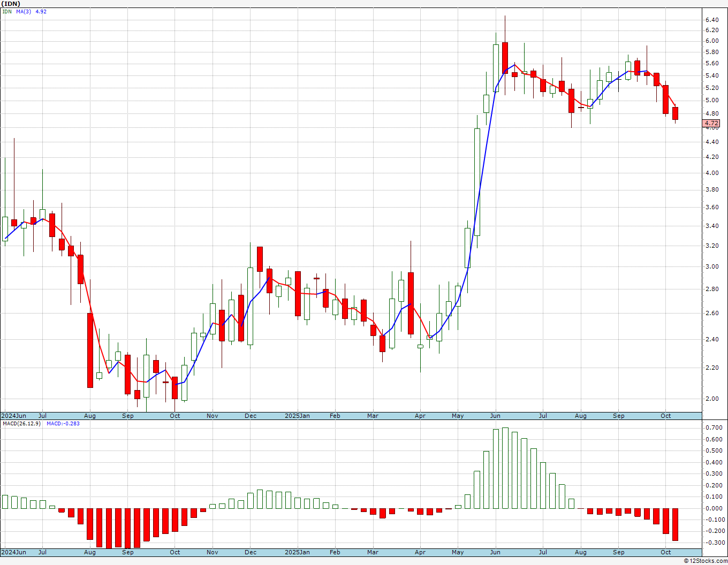The width and height of the screenshot is (728, 565).
Task: Click the MA(3) indicator label
Action: pos(24,11)
